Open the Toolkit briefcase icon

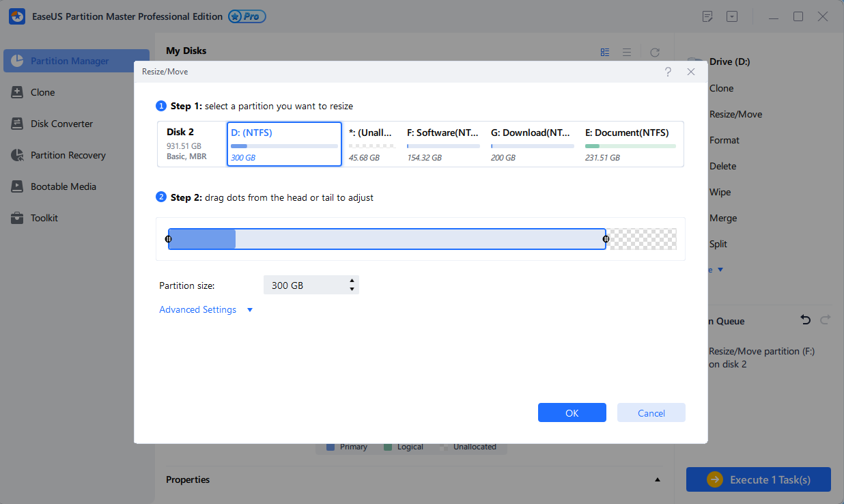point(18,218)
